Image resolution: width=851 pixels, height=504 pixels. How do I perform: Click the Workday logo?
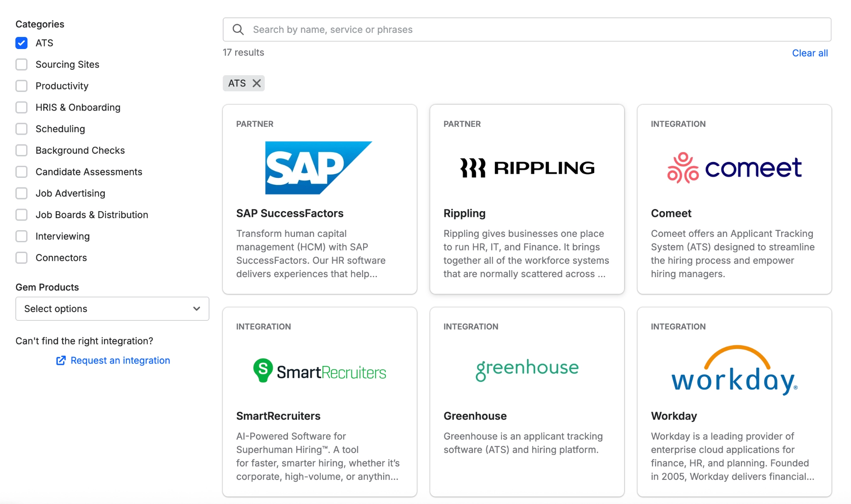point(734,370)
